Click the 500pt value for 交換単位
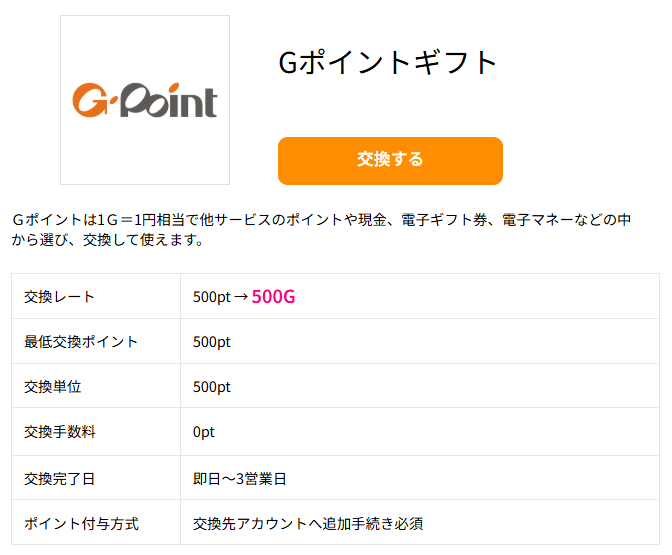Image resolution: width=672 pixels, height=555 pixels. (211, 387)
